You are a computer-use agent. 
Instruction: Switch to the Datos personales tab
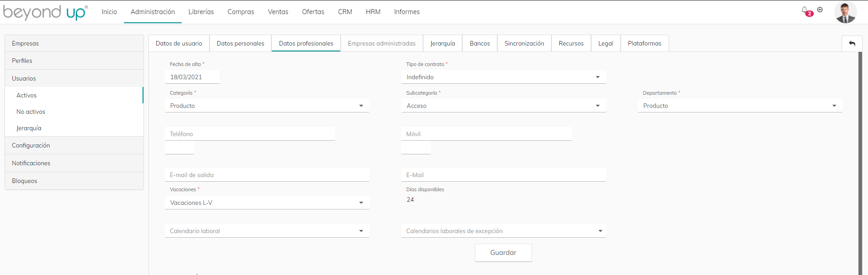pos(240,44)
